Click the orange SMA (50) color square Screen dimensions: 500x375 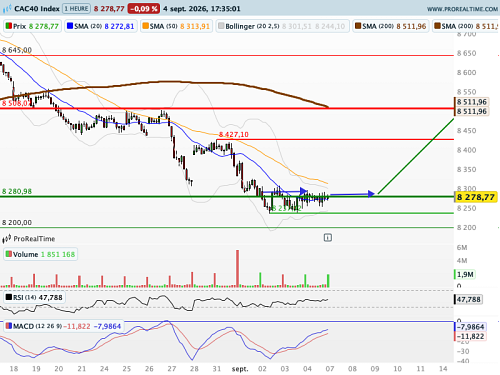point(145,26)
